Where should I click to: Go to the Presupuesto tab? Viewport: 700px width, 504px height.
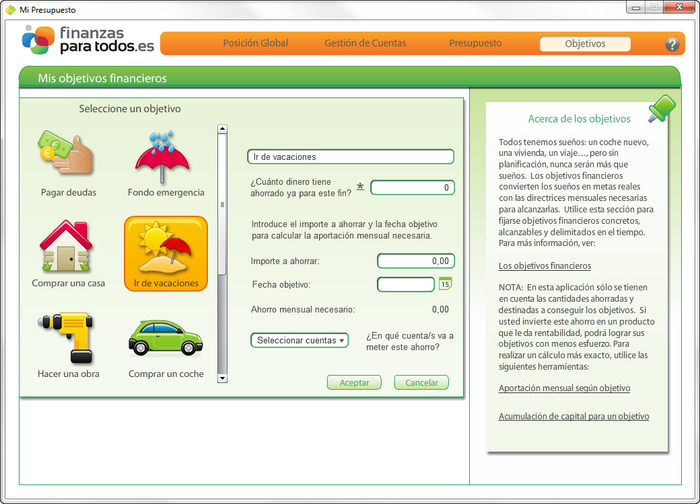(475, 44)
